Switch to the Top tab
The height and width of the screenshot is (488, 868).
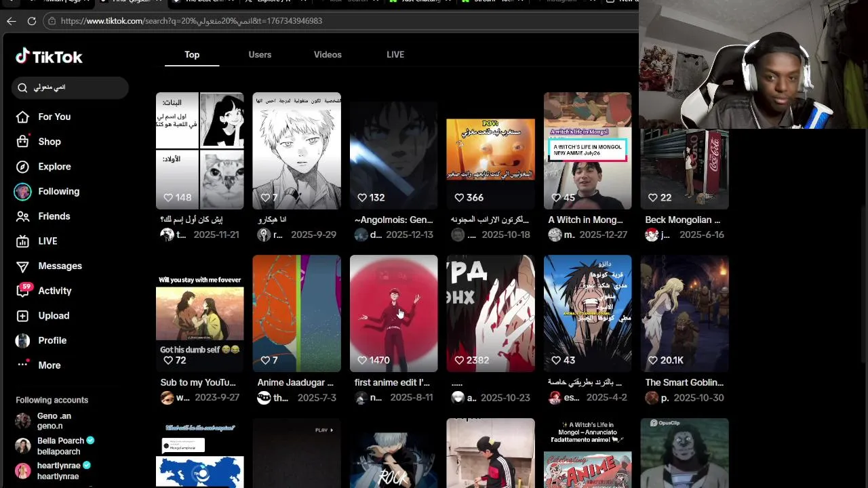(x=192, y=54)
